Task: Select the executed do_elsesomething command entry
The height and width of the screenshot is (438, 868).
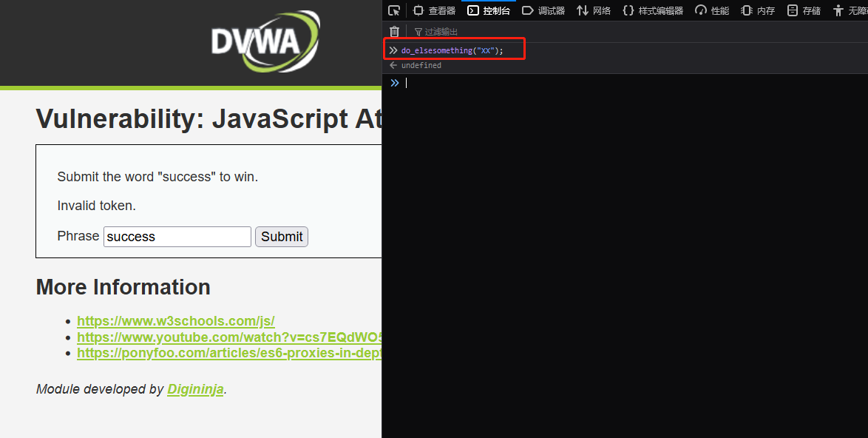Action: 452,50
